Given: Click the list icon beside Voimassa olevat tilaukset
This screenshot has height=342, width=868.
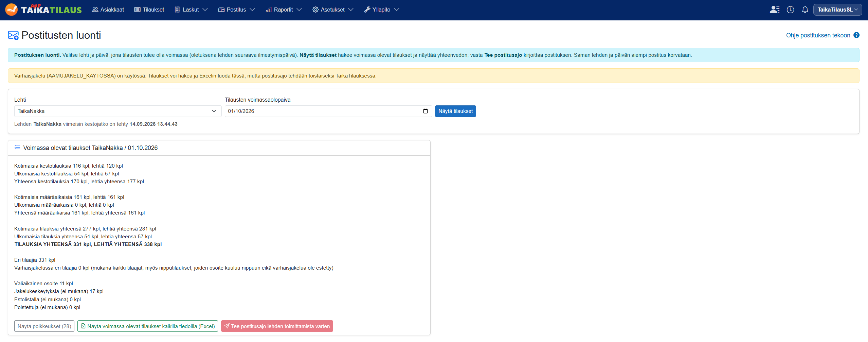Looking at the screenshot, I should coord(17,148).
